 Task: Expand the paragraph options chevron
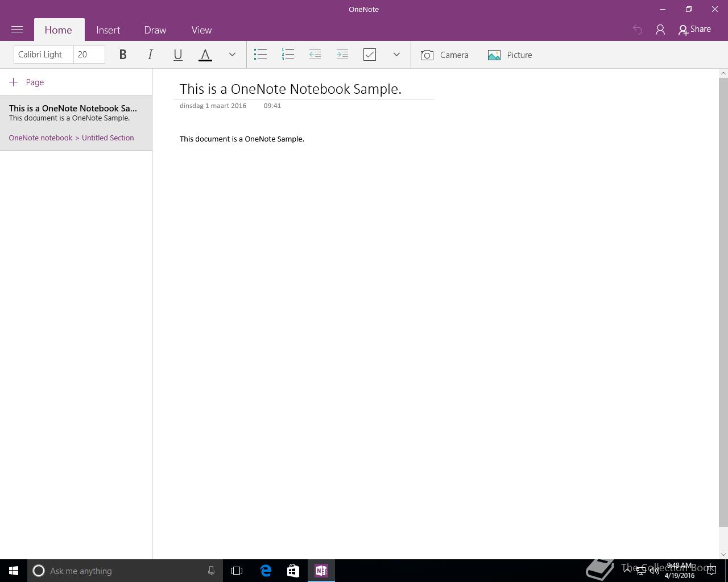[396, 55]
